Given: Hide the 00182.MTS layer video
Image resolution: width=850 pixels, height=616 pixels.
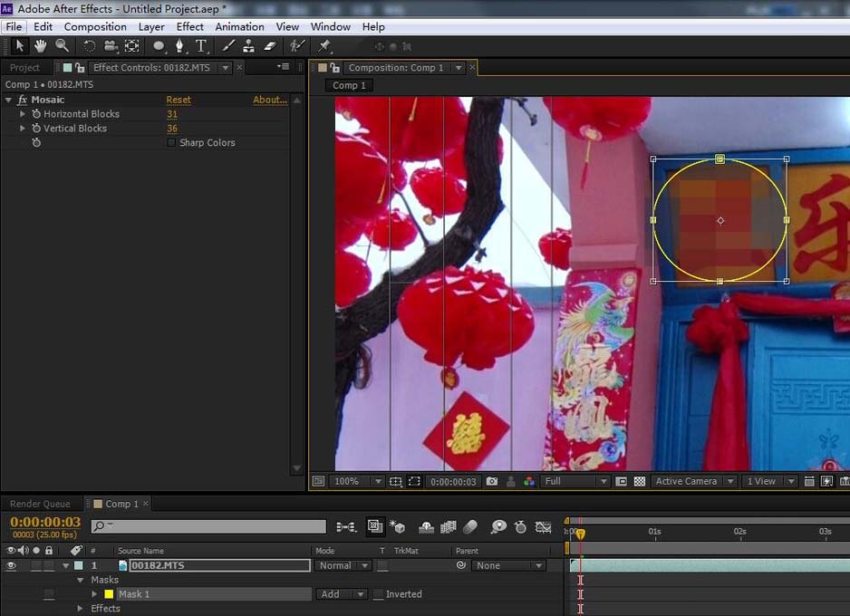Looking at the screenshot, I should click(x=12, y=565).
